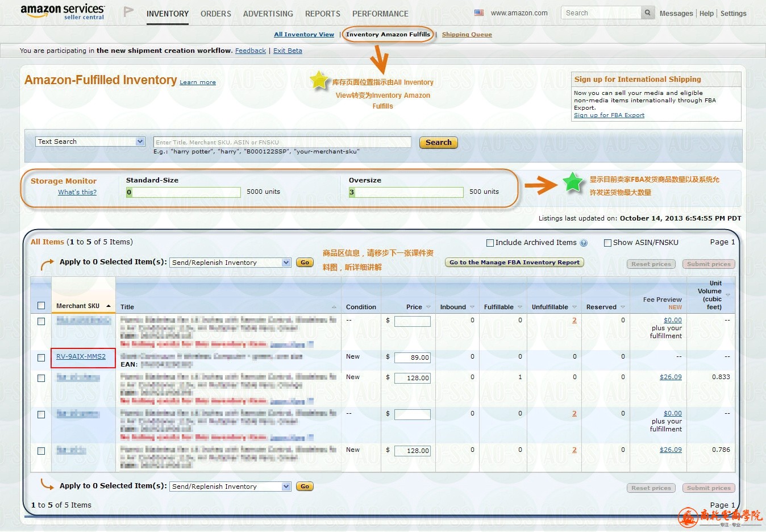The image size is (766, 532).
Task: Open Unfulfillable column filter arrow
Action: (574, 307)
